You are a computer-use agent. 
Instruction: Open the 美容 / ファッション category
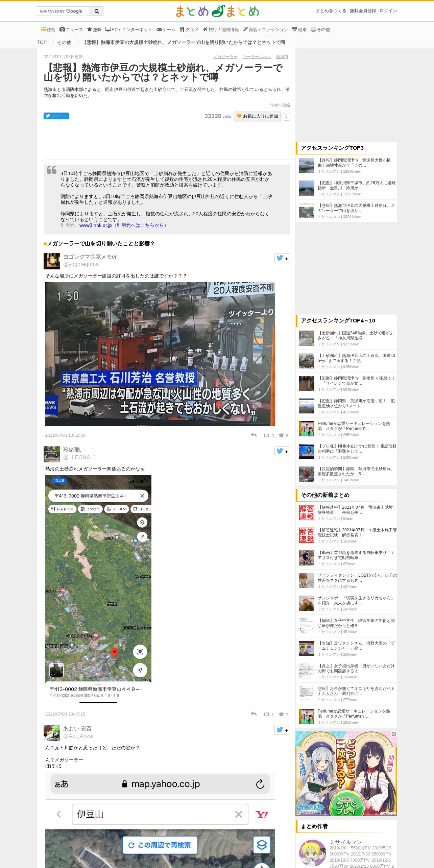265,29
